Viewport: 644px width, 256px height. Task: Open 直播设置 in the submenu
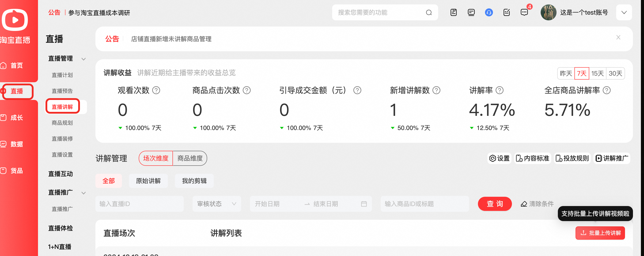click(x=62, y=155)
